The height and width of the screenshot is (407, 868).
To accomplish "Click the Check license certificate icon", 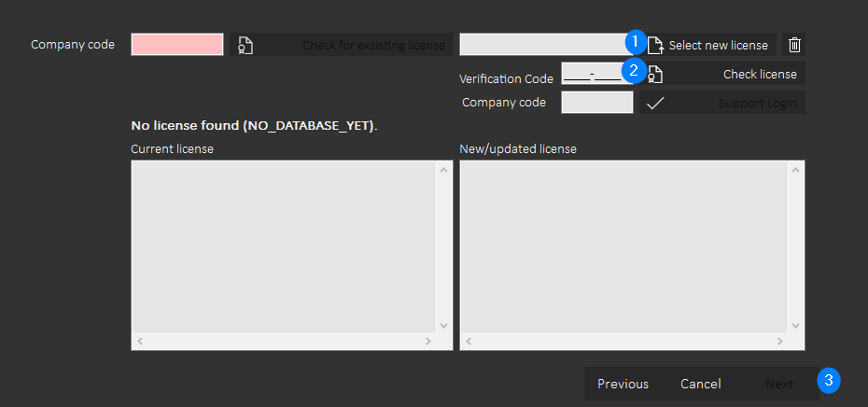I will [655, 74].
